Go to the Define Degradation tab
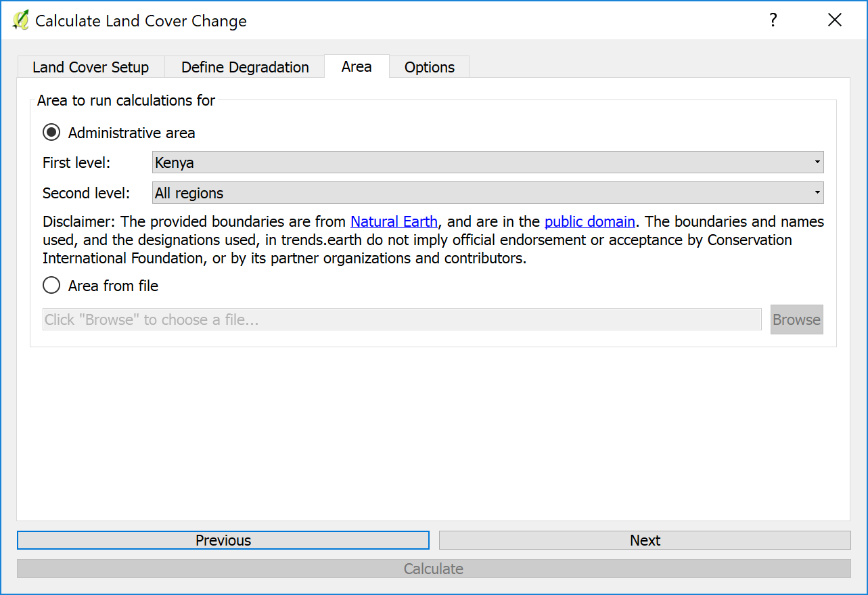The height and width of the screenshot is (595, 868). (x=245, y=67)
